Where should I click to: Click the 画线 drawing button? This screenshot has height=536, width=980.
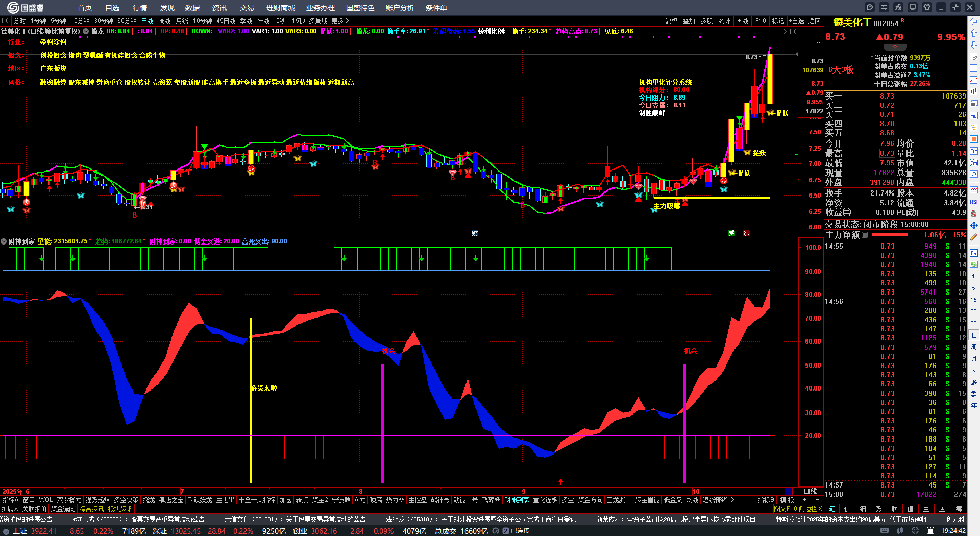tap(742, 21)
